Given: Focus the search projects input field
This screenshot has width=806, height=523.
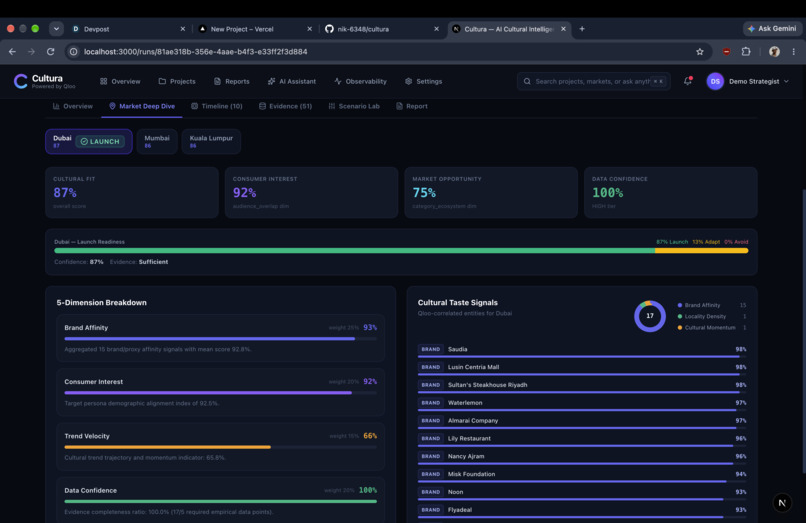Looking at the screenshot, I should pos(594,81).
